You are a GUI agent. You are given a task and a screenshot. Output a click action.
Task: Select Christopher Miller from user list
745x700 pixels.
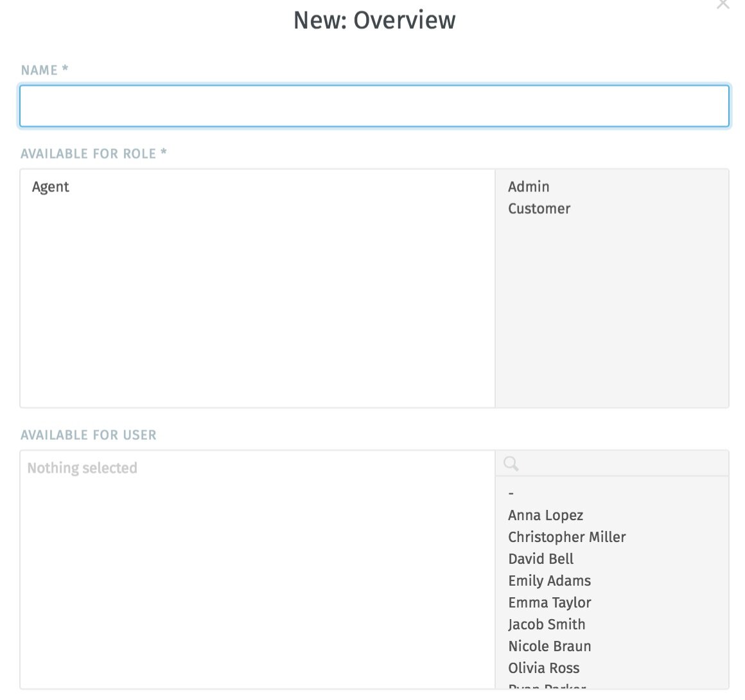(x=567, y=537)
